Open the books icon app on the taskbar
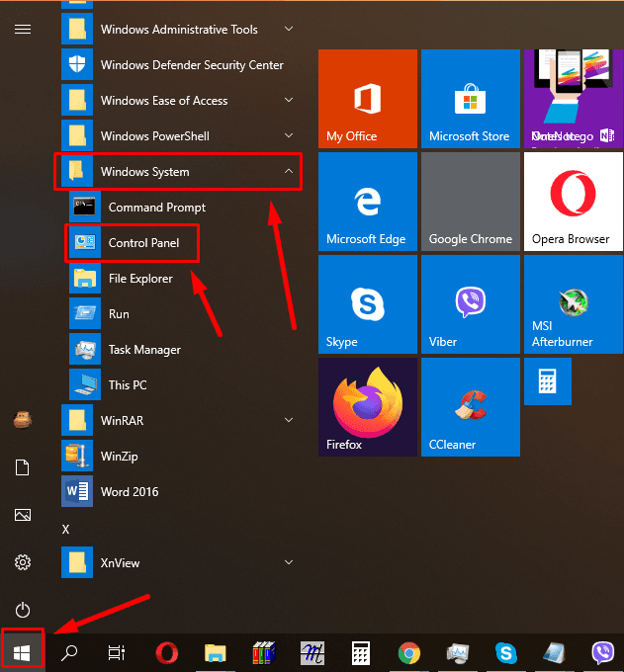This screenshot has width=624, height=672. click(264, 653)
